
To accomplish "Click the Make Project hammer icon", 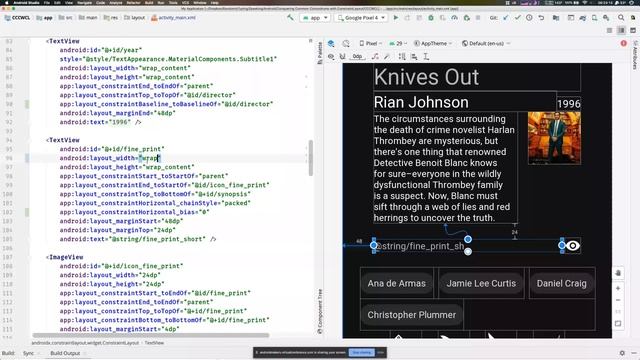I will (290, 18).
